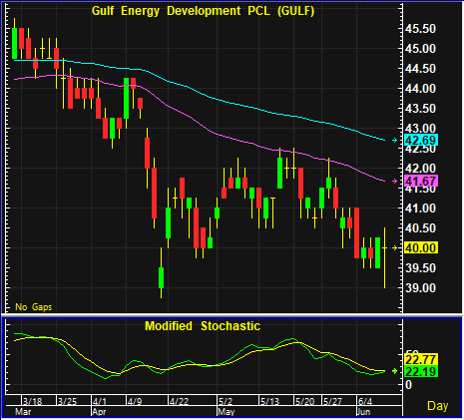This screenshot has height=420, width=464.
Task: Click the 'Modified Stochastic' panel title
Action: 202,326
